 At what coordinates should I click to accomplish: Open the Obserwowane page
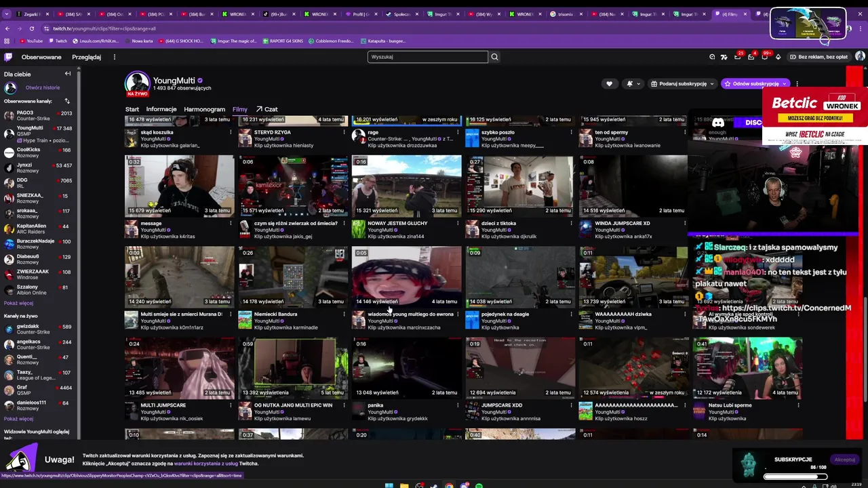click(x=41, y=57)
